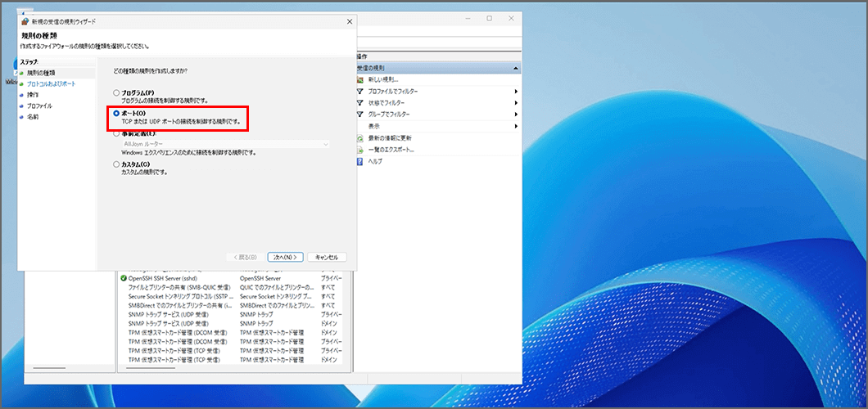Select the カスタム(C) radio button
Image resolution: width=868 pixels, height=409 pixels.
tap(116, 164)
